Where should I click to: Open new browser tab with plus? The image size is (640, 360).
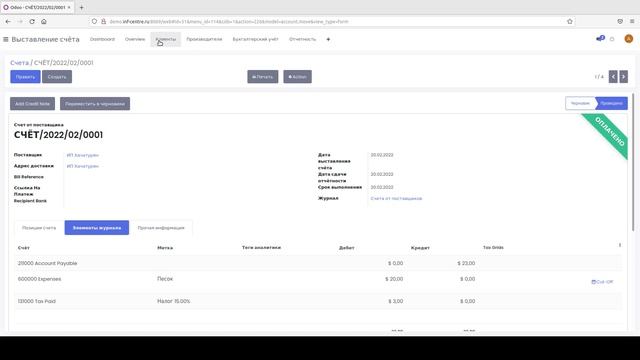click(81, 7)
